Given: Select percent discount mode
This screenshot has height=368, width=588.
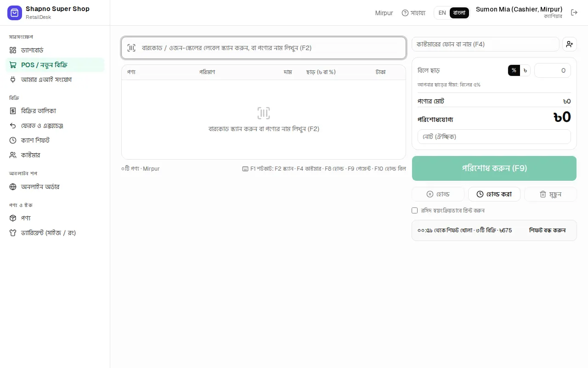Looking at the screenshot, I should point(514,70).
